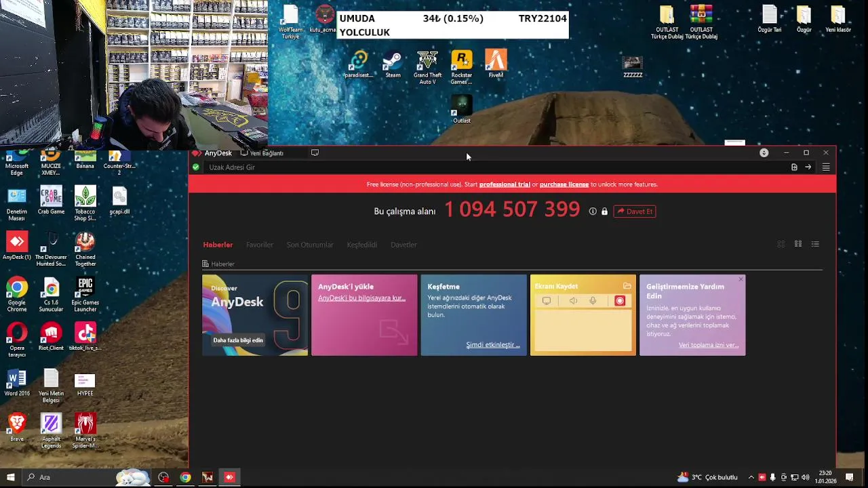Open Chrome from the taskbar
The image size is (868, 488).
click(x=185, y=477)
